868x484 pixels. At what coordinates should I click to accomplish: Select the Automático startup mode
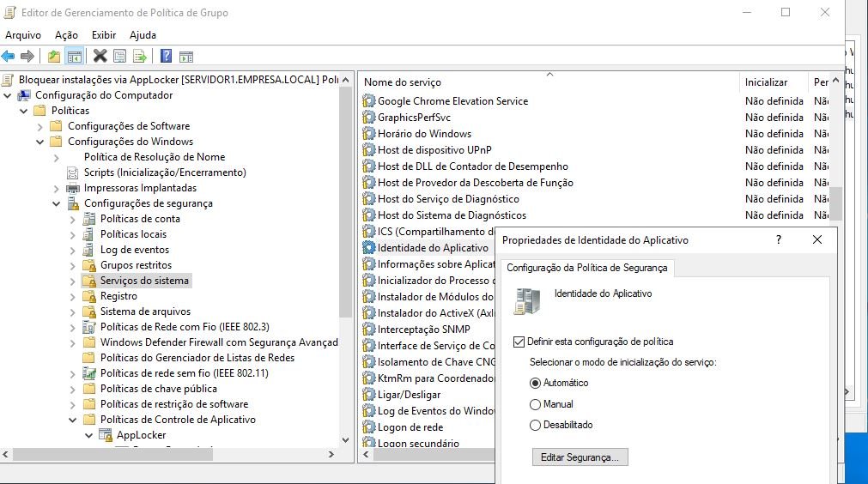[535, 384]
